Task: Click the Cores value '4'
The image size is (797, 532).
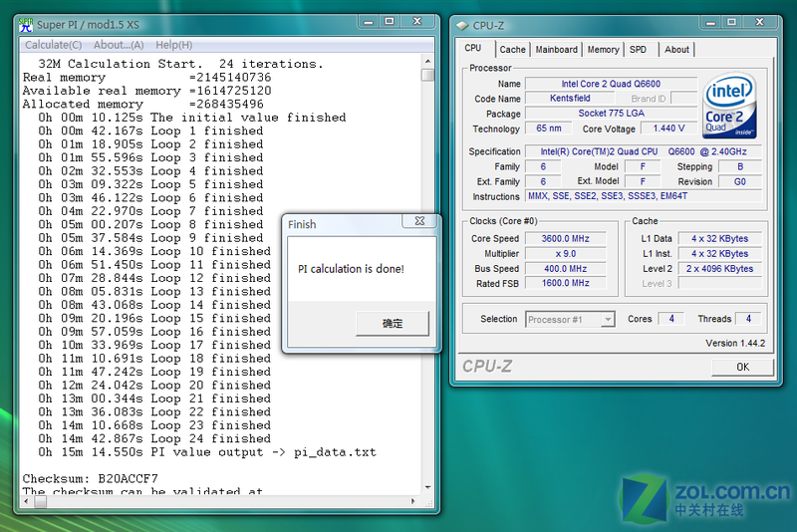Action: [670, 319]
